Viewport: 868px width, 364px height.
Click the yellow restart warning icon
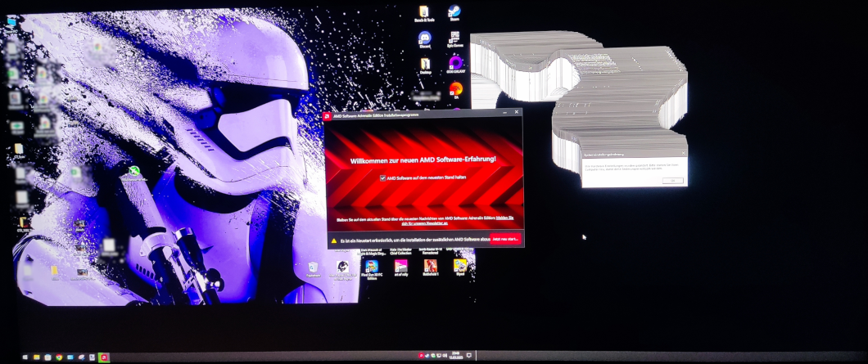coord(334,240)
